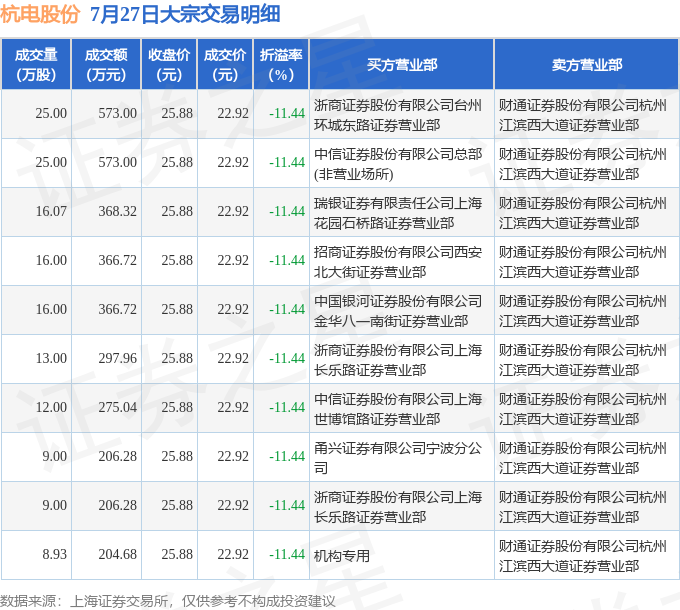Select buyer 中信证券上海世博馆路 cell
Screen dimensions: 680x610
click(402, 408)
